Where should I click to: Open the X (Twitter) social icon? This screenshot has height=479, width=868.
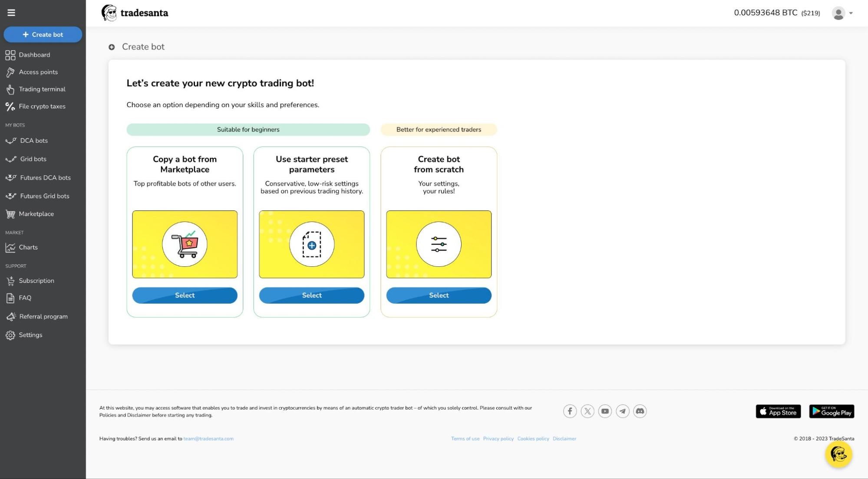coord(587,411)
